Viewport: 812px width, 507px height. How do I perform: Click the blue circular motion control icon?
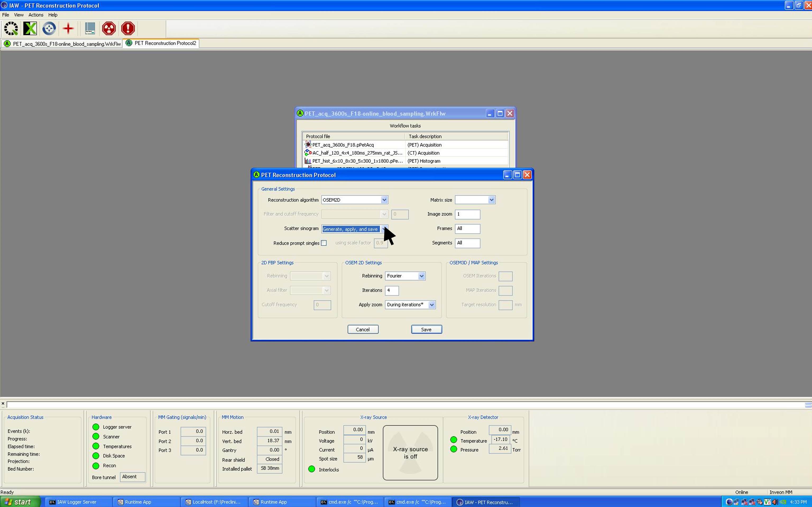point(49,29)
